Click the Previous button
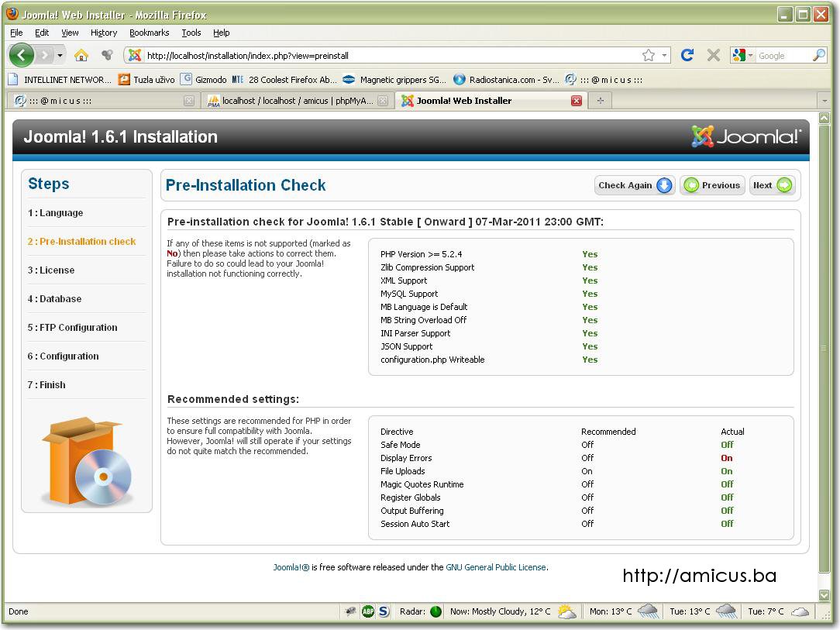The width and height of the screenshot is (840, 630). tap(712, 185)
